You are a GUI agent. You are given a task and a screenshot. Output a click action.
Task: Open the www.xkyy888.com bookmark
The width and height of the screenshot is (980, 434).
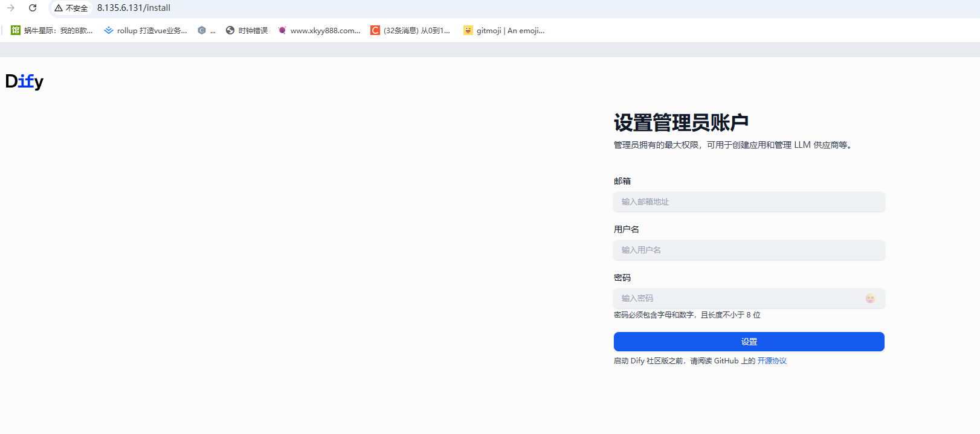tap(319, 30)
